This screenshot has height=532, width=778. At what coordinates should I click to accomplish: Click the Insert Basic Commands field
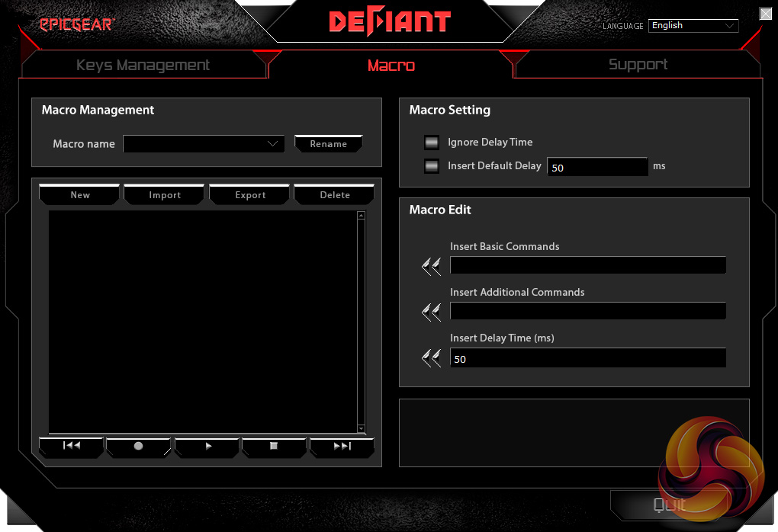point(588,265)
